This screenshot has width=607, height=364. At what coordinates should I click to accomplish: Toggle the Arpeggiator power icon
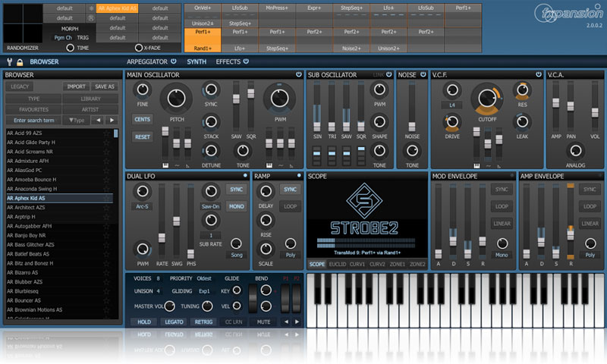(174, 61)
